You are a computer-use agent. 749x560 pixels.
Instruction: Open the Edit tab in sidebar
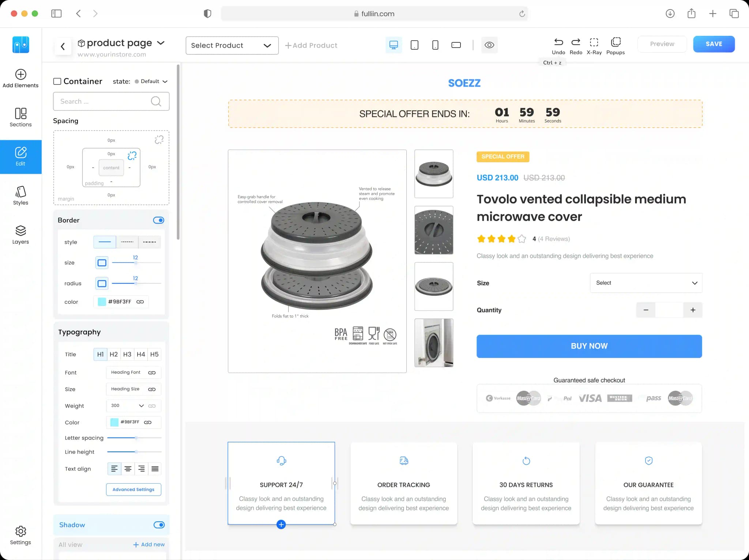click(x=21, y=157)
